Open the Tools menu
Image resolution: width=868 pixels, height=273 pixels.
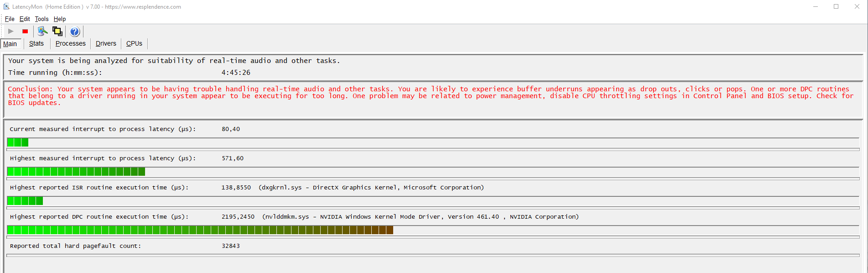tap(42, 19)
